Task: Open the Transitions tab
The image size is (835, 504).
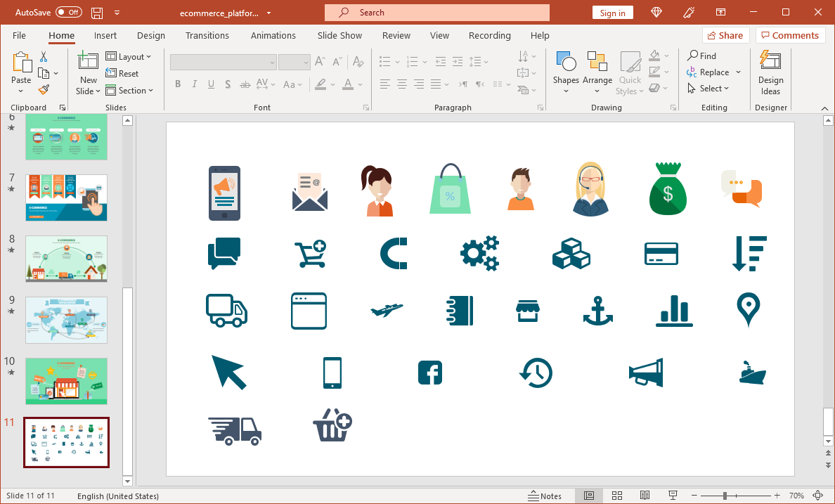Action: point(207,36)
